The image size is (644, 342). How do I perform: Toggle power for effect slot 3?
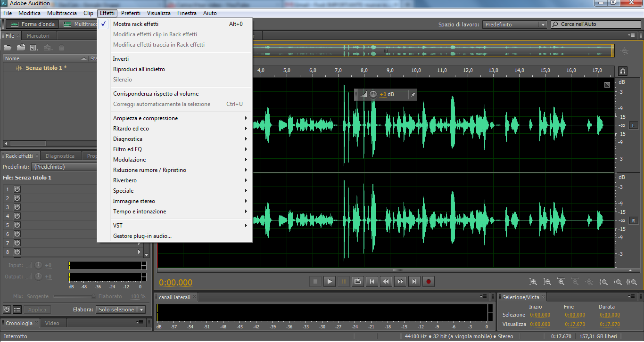click(17, 207)
